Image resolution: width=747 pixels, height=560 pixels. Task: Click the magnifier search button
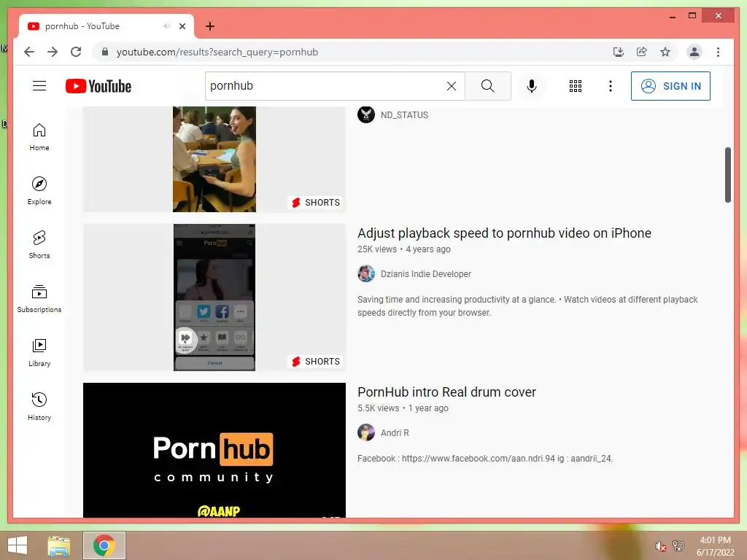(487, 86)
